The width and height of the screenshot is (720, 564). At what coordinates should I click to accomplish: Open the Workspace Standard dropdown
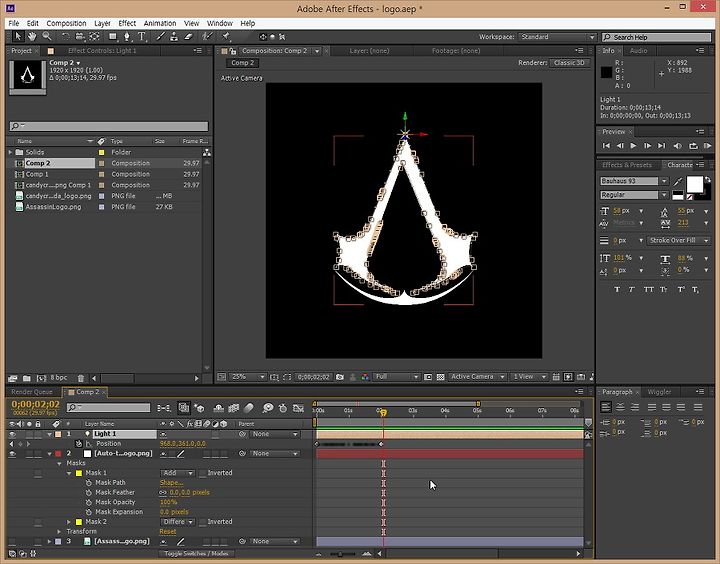click(557, 37)
